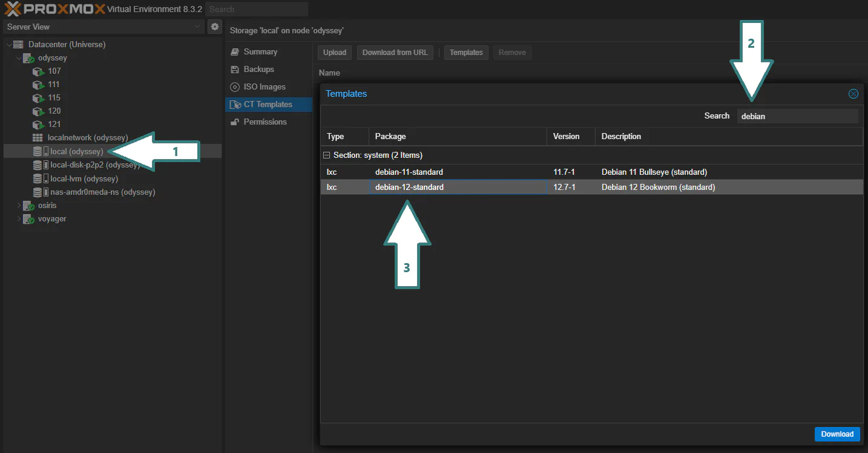Collapse the odyssey node
The height and width of the screenshot is (453, 868).
point(19,58)
